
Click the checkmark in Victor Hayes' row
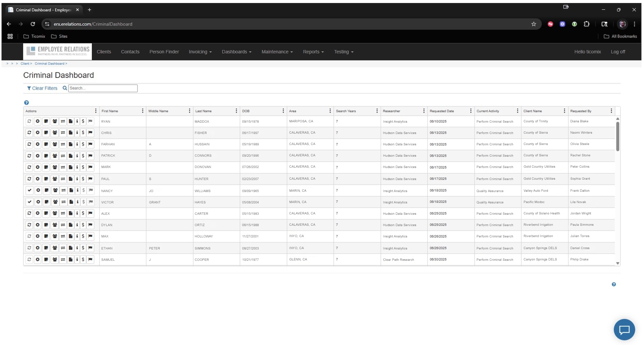30,202
